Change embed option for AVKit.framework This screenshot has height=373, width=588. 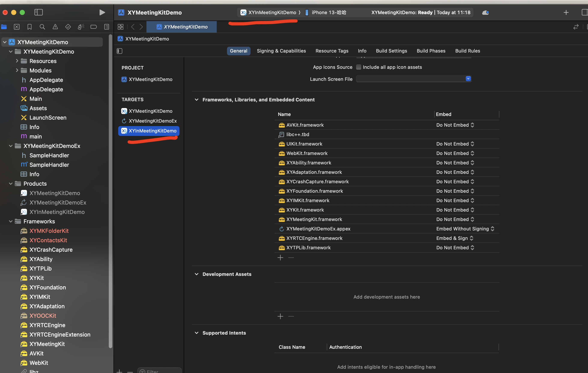click(x=455, y=125)
